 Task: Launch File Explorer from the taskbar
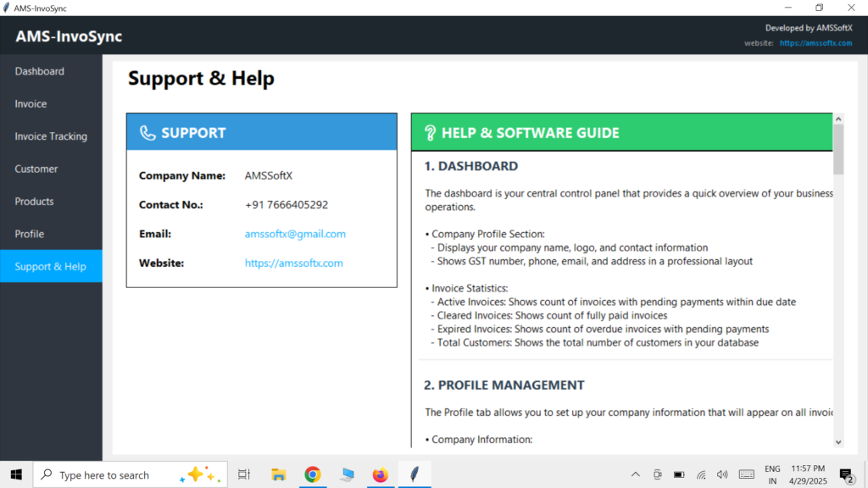pos(278,474)
